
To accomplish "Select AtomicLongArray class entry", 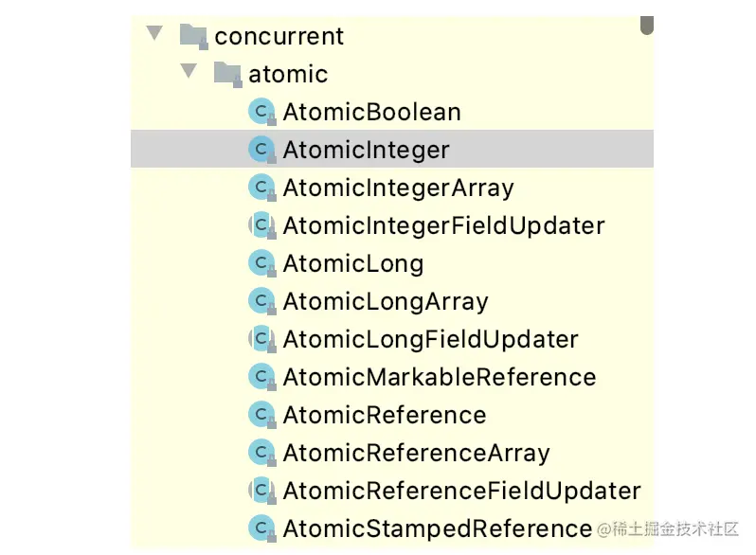I will [386, 301].
